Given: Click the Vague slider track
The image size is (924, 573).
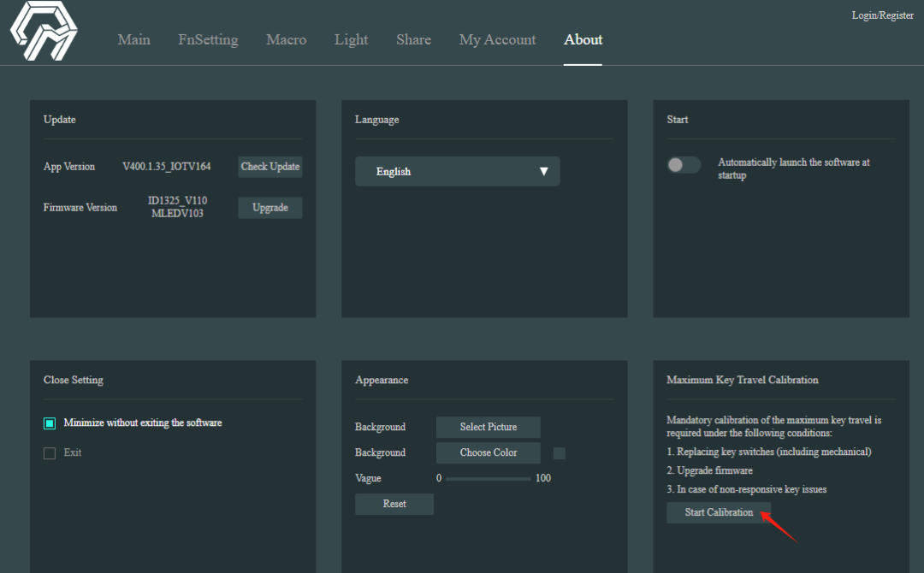Looking at the screenshot, I should tap(488, 478).
